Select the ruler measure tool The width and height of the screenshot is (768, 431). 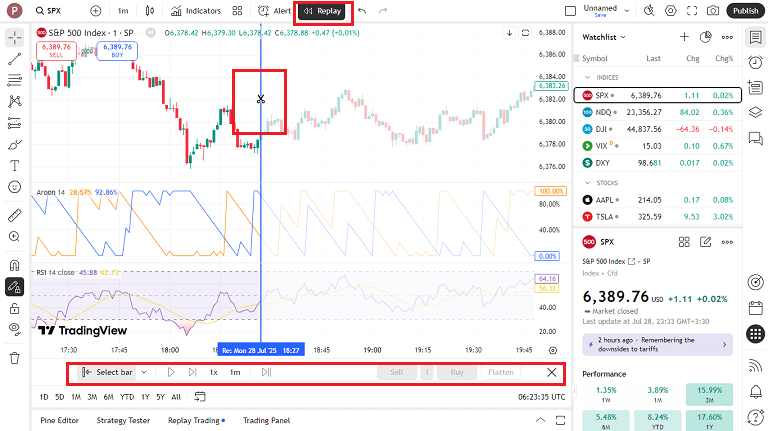15,215
